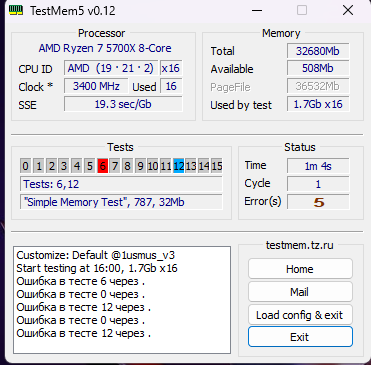This screenshot has width=371, height=365.
Task: Select test box 9
Action: [140, 166]
